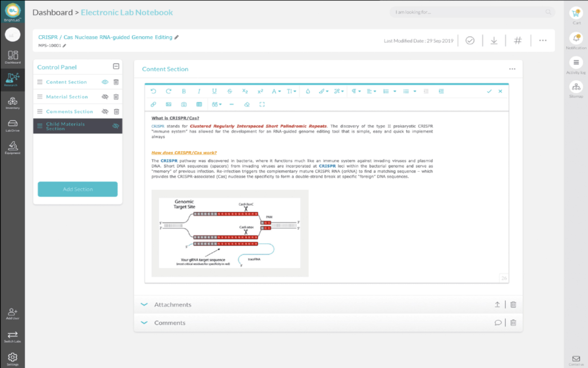The image size is (588, 368).
Task: Download the notebook using the download icon
Action: click(x=494, y=41)
